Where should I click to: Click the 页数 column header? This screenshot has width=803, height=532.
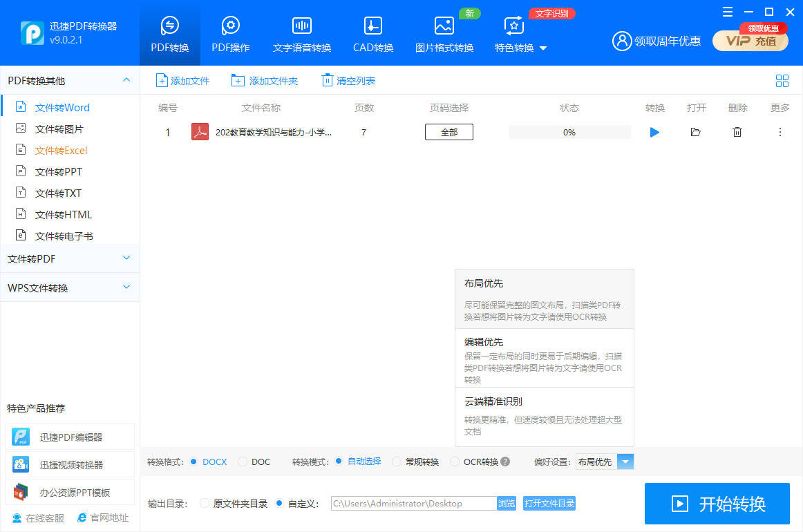[x=363, y=108]
